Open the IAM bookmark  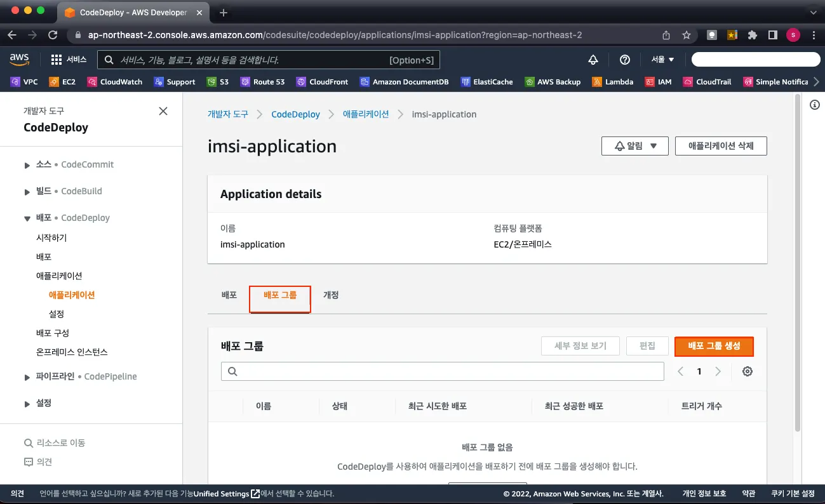click(659, 82)
